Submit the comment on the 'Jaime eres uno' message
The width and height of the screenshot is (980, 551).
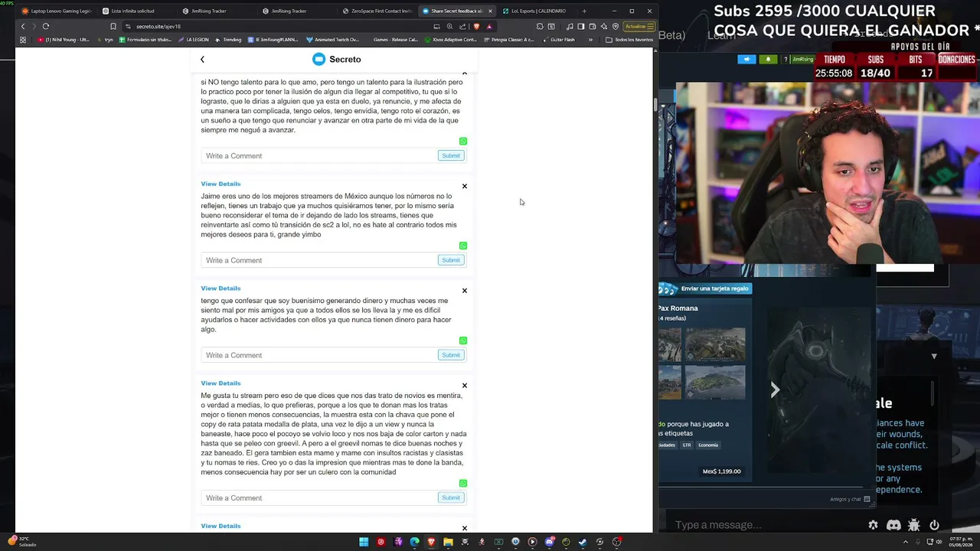point(451,260)
